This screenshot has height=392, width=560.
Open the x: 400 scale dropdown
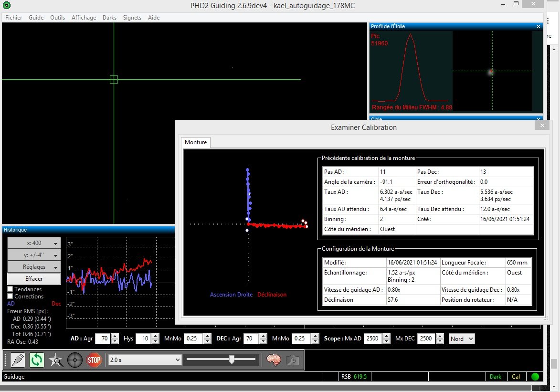point(34,243)
